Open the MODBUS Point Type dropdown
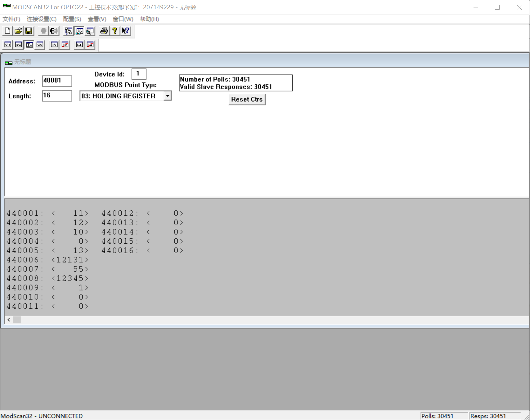 pyautogui.click(x=168, y=96)
